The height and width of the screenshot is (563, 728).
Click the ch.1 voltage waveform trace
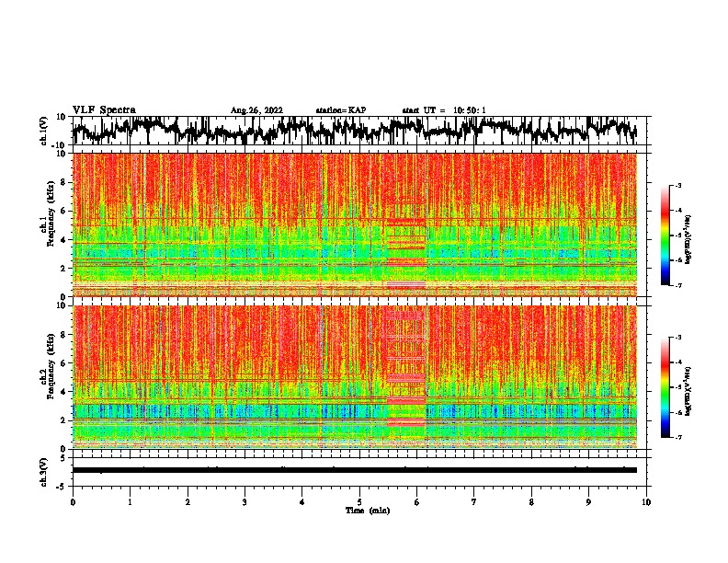coord(354,130)
